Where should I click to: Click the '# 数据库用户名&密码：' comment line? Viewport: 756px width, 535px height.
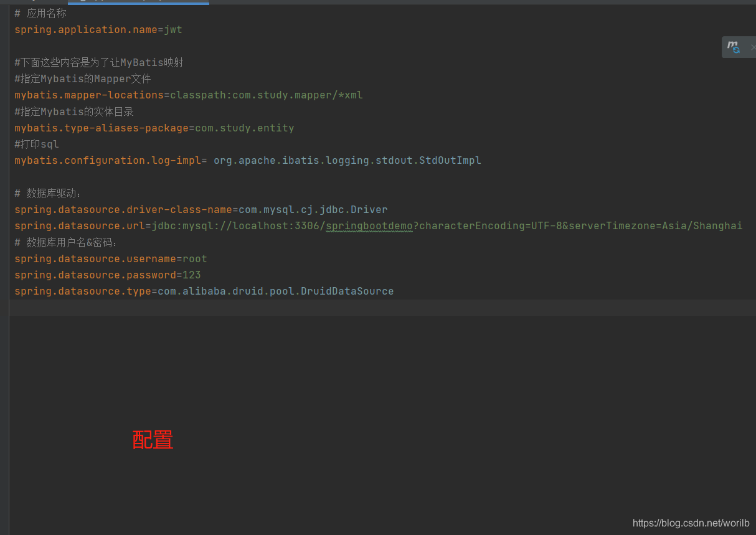[x=66, y=242]
